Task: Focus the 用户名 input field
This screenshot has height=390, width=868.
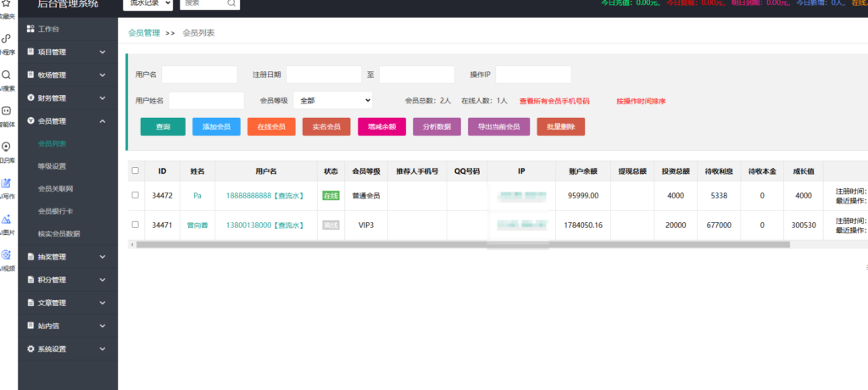Action: 199,75
